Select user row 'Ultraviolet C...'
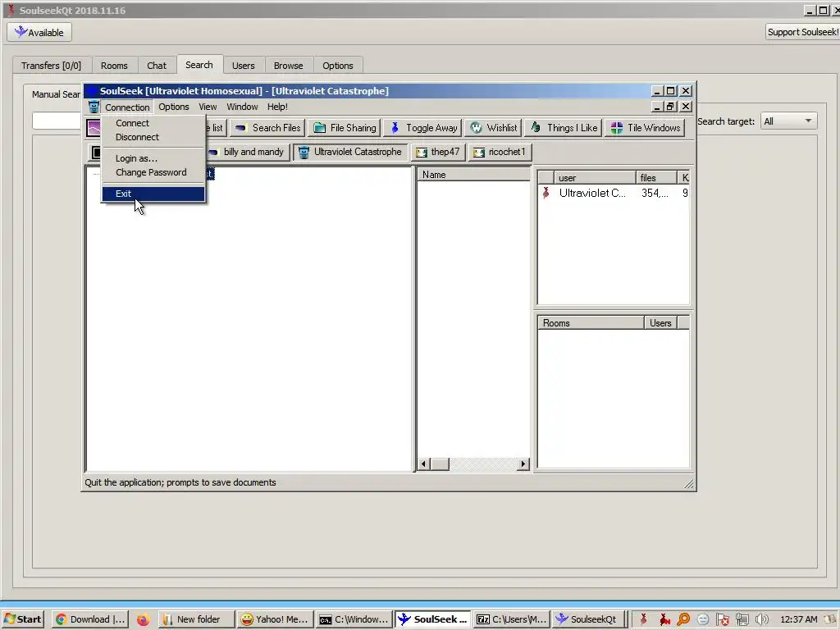 tap(614, 193)
